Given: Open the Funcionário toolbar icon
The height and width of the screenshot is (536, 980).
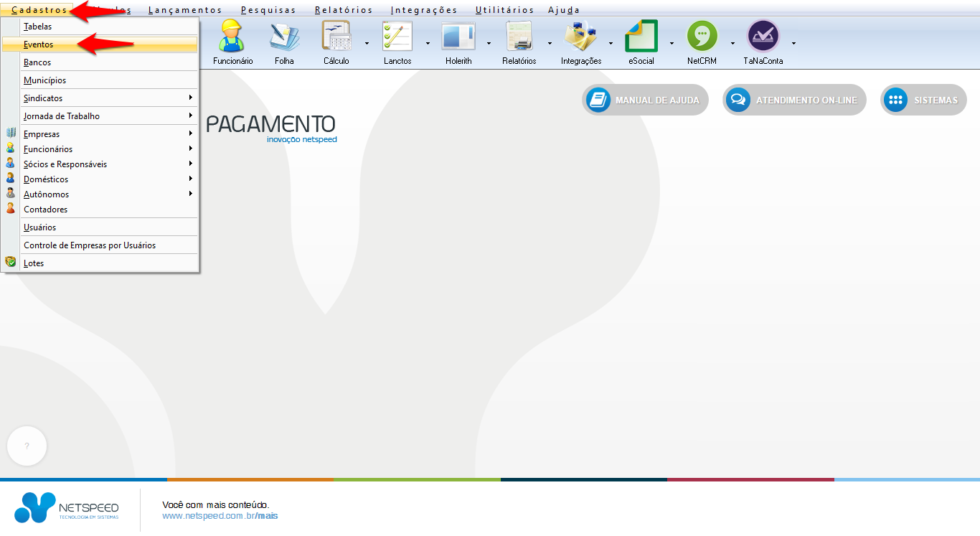Looking at the screenshot, I should coord(232,37).
